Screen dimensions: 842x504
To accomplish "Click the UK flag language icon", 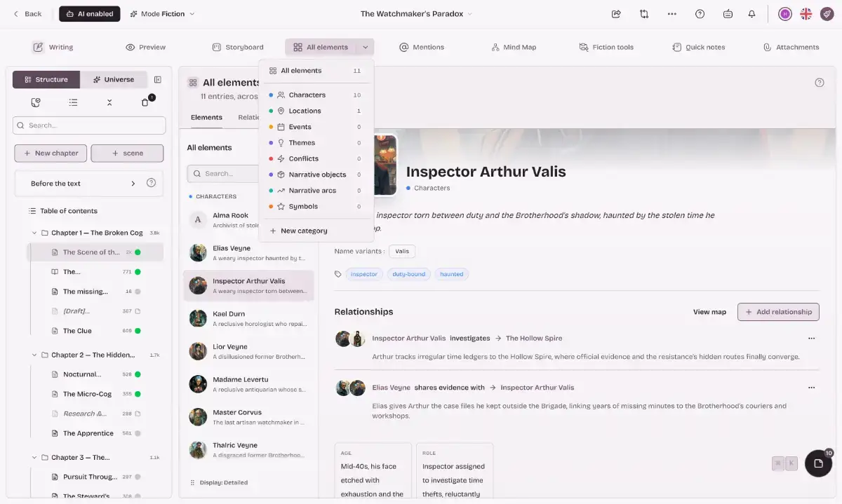I will click(x=806, y=14).
